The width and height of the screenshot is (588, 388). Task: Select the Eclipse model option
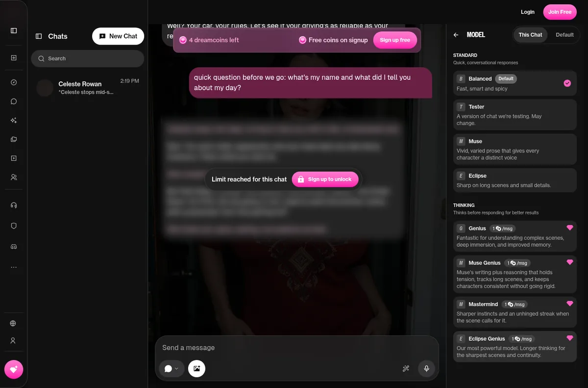515,180
